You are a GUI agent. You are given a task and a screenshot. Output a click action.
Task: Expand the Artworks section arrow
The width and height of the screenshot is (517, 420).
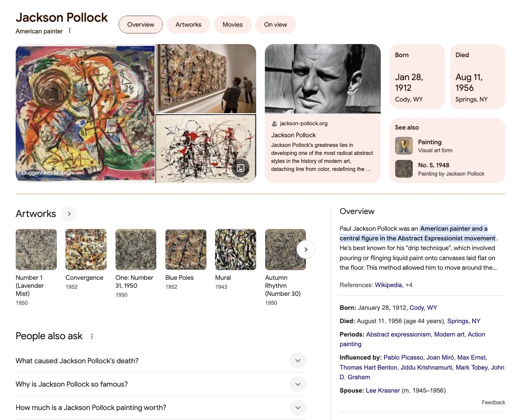tap(69, 214)
